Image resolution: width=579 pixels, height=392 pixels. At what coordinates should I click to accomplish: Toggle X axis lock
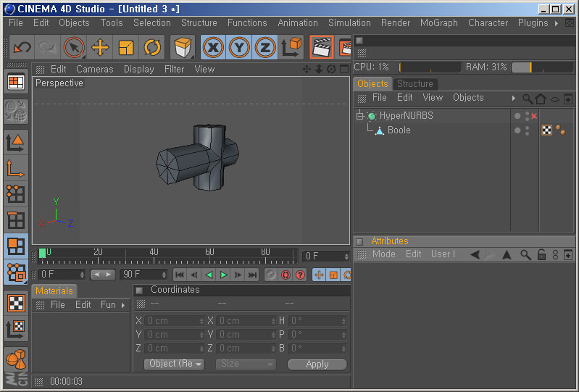pyautogui.click(x=213, y=47)
